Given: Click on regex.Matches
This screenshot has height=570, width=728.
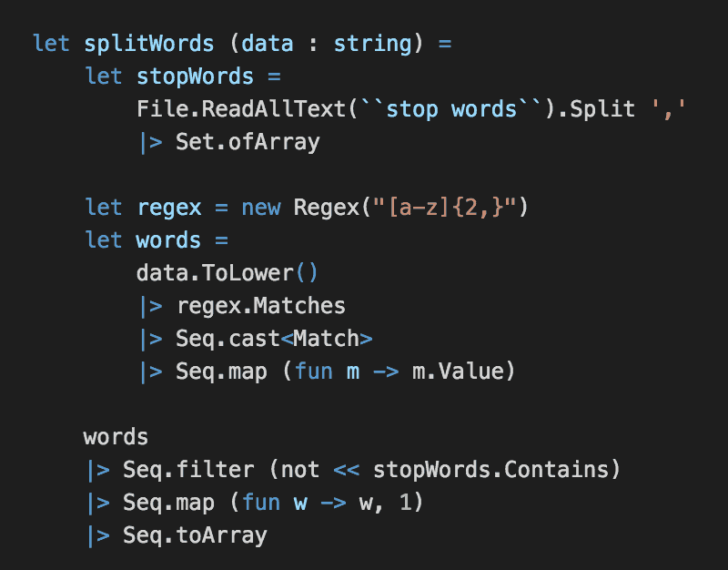Looking at the screenshot, I should [260, 306].
